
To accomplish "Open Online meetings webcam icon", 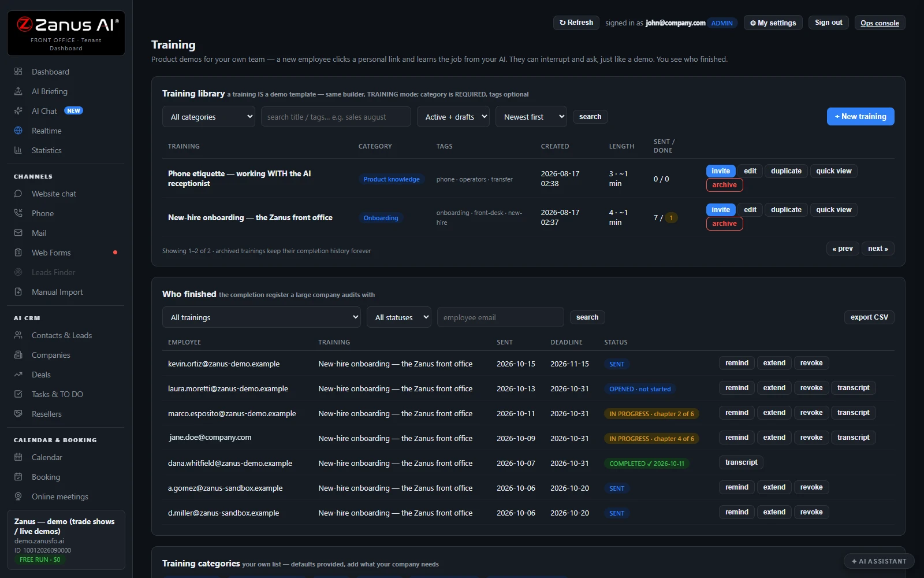I will (18, 497).
